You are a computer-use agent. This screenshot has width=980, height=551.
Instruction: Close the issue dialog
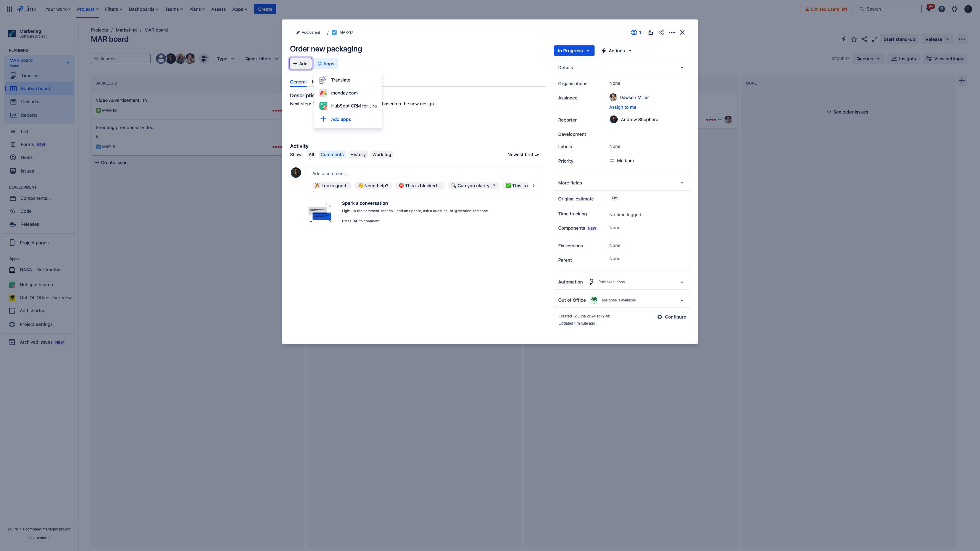682,33
